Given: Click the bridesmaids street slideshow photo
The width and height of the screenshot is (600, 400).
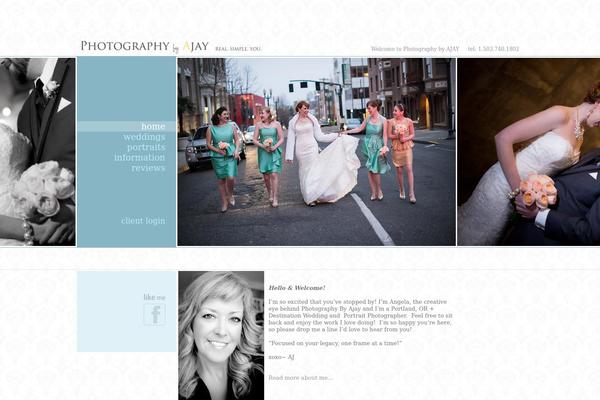Looking at the screenshot, I should pyautogui.click(x=316, y=152).
